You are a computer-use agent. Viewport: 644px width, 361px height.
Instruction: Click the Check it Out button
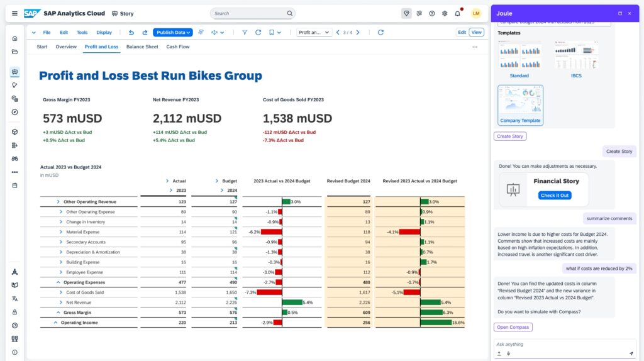(555, 195)
